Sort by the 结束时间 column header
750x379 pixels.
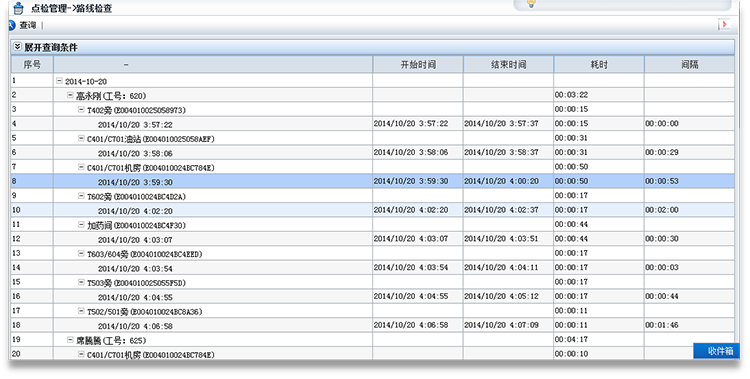point(508,65)
